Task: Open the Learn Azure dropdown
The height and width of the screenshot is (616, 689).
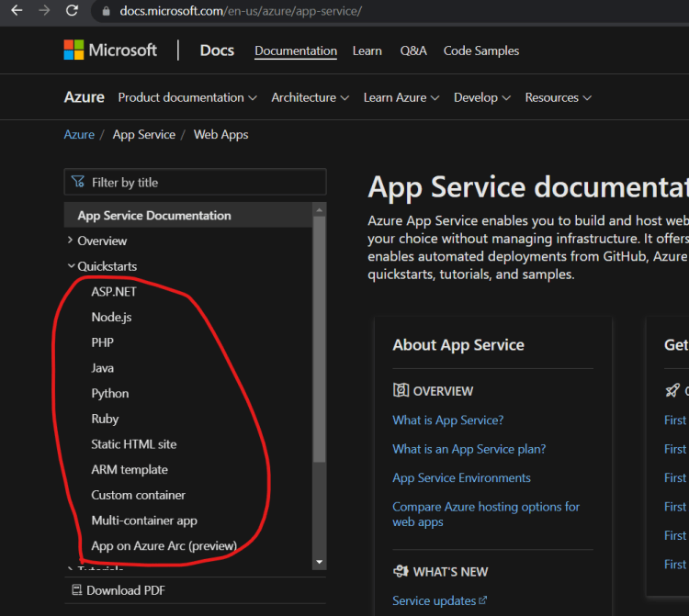Action: pos(401,97)
